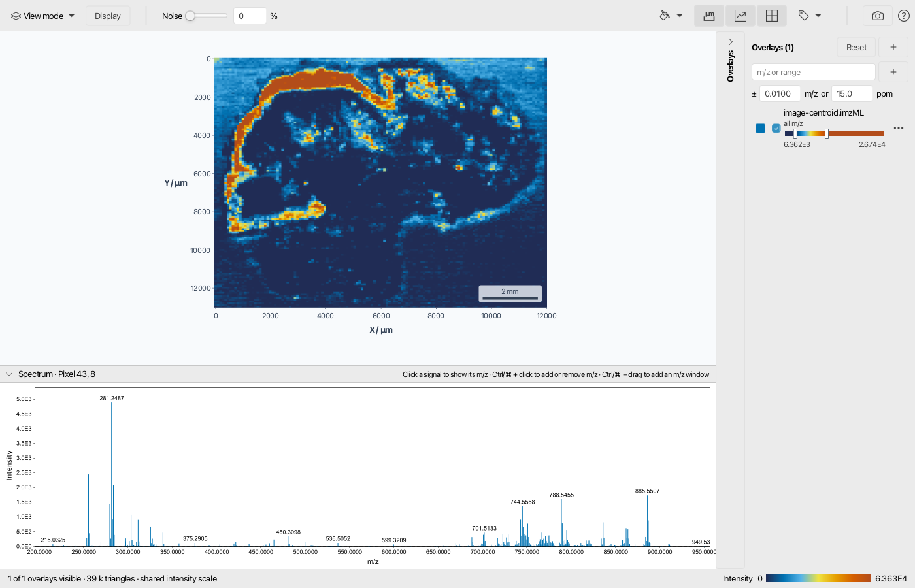The height and width of the screenshot is (588, 915).
Task: Open the View mode dropdown
Action: pos(42,16)
